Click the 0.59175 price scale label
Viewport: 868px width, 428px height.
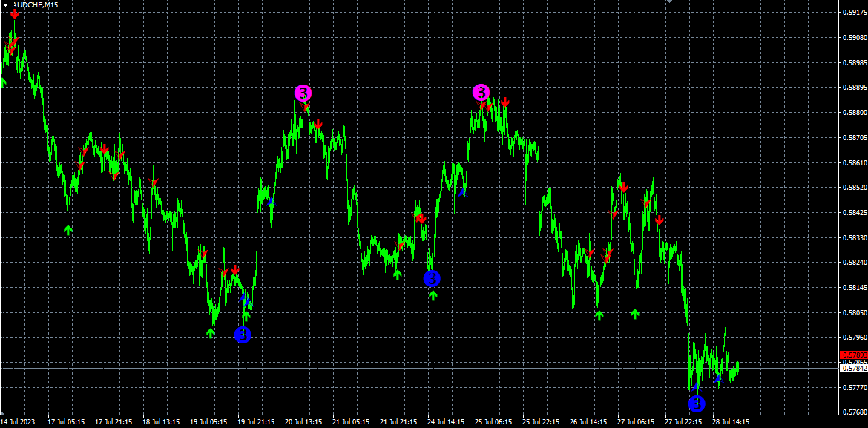tap(854, 12)
